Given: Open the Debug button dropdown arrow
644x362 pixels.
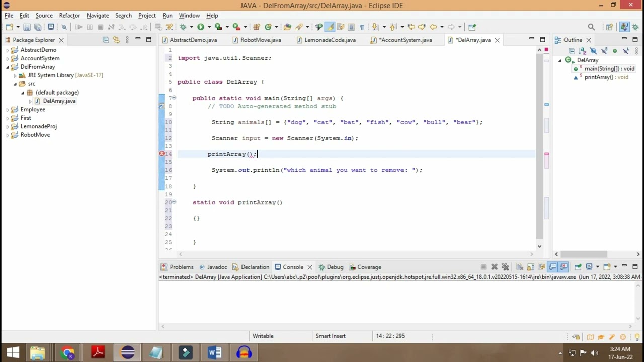Looking at the screenshot, I should 192,27.
